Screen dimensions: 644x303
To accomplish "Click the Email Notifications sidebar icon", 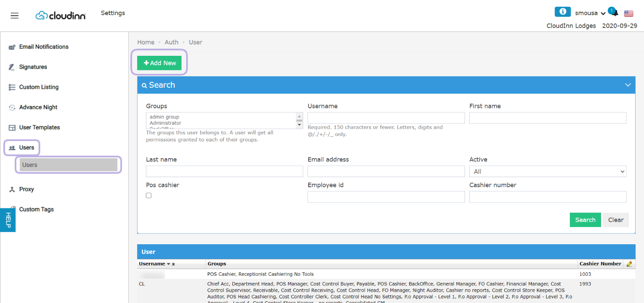I will coord(12,47).
